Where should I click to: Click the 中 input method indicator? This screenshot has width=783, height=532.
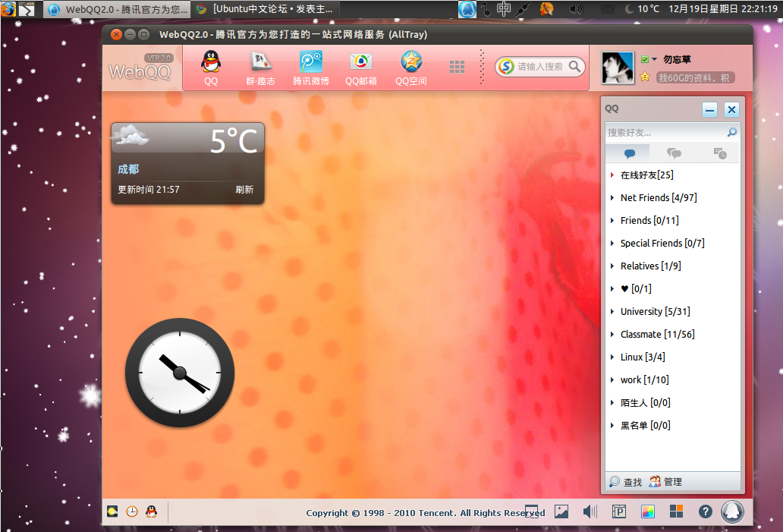(503, 9)
